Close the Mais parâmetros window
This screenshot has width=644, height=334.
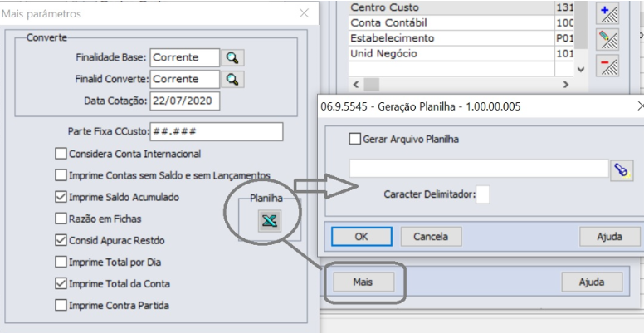304,13
